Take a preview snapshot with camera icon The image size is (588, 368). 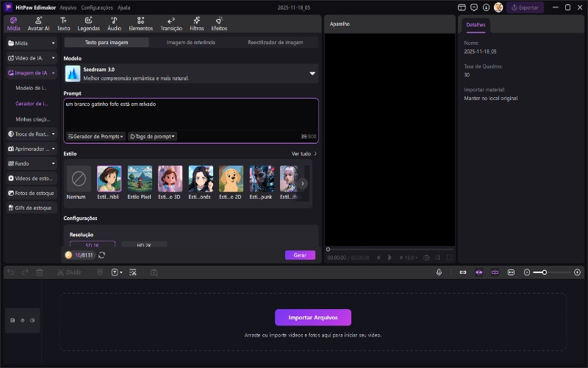(425, 258)
